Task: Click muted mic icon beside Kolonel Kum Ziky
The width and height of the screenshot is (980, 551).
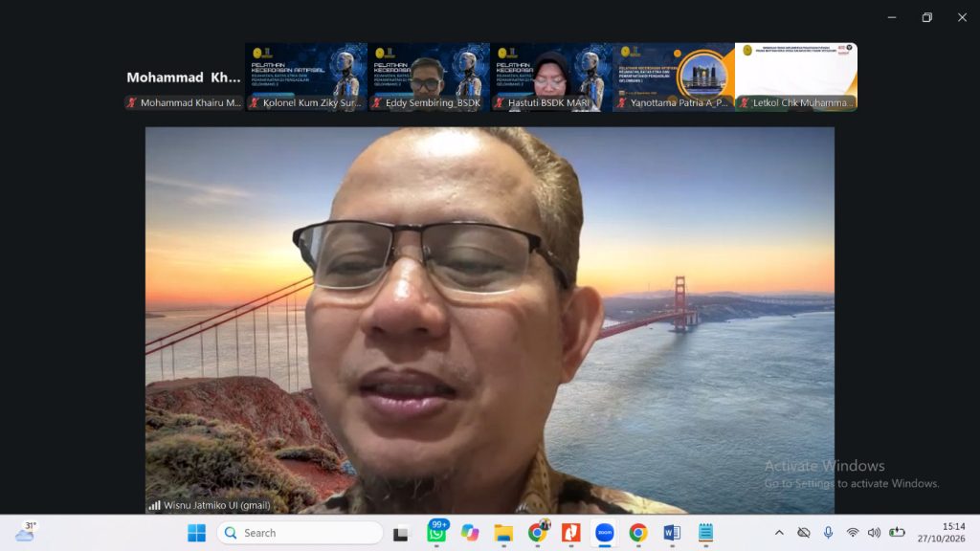Action: pos(254,103)
